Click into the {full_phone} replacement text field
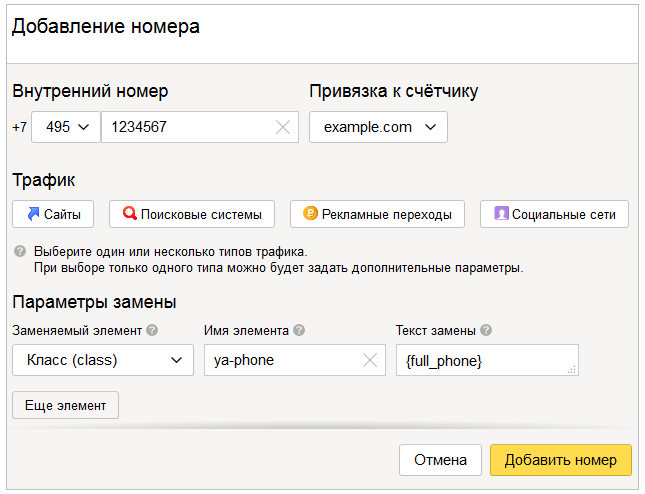The image size is (645, 494). pos(487,360)
